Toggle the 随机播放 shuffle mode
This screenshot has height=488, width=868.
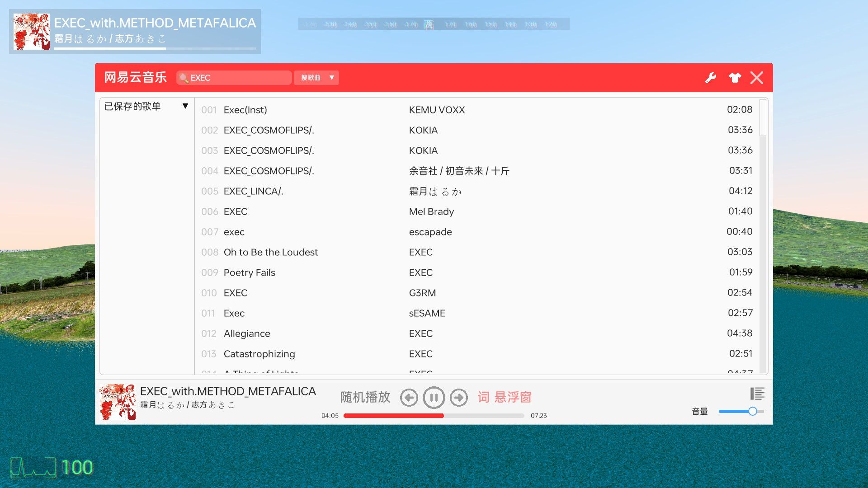(x=365, y=397)
